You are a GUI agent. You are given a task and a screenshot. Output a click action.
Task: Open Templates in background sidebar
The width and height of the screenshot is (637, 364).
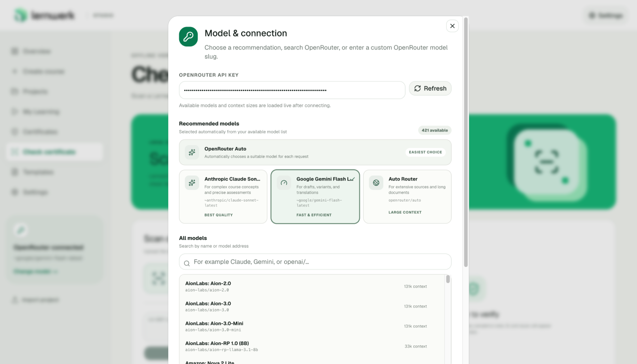point(55,172)
